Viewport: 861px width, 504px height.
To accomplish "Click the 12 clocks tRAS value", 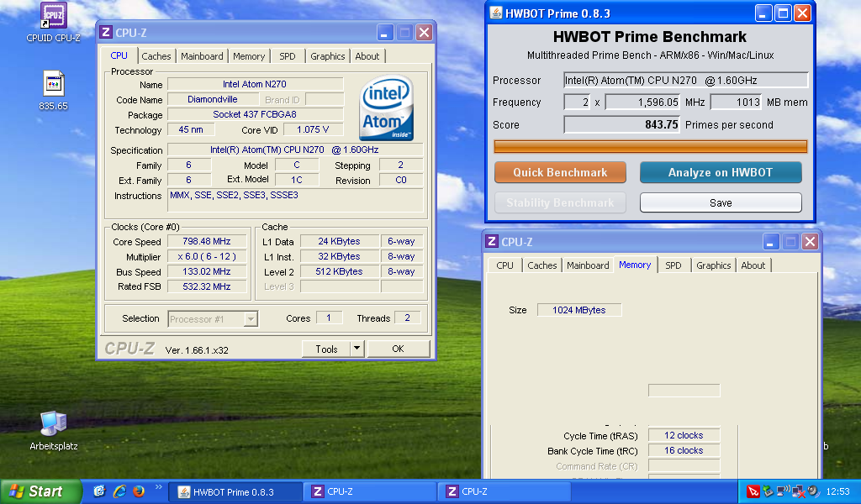I will point(684,435).
